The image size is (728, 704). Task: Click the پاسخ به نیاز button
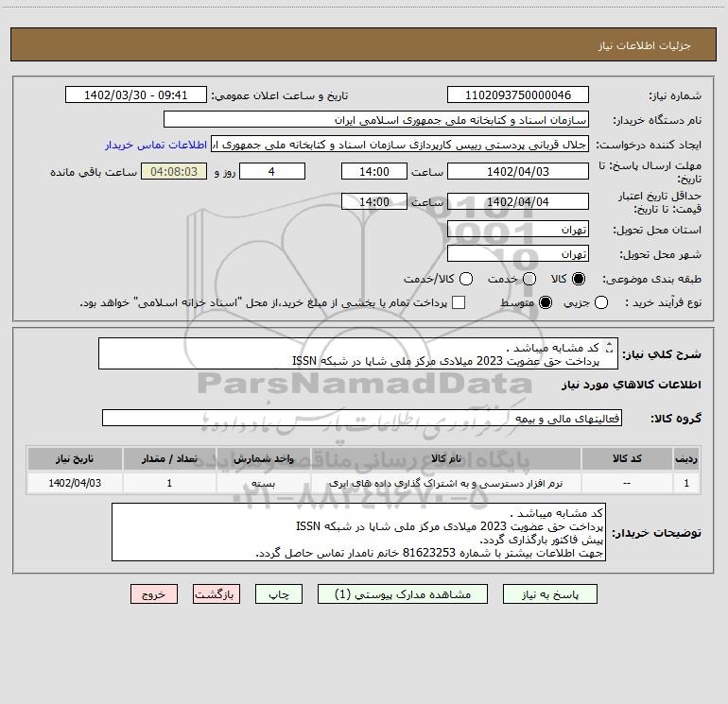click(549, 594)
